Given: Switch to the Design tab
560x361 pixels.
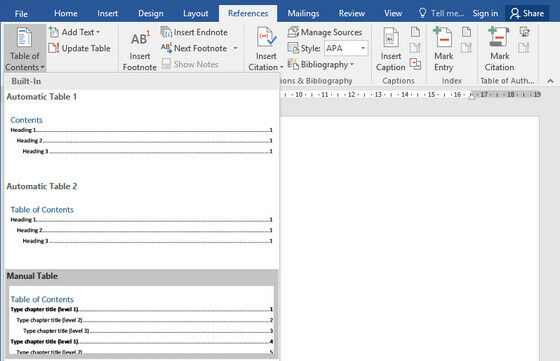Looking at the screenshot, I should click(151, 14).
